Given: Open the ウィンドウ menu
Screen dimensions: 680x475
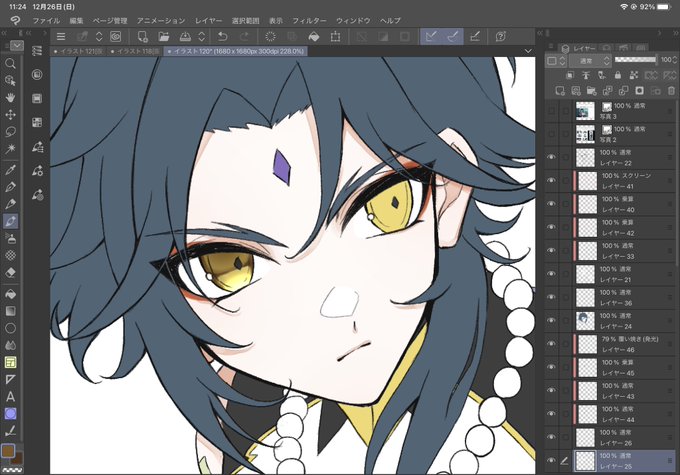Looking at the screenshot, I should (353, 20).
